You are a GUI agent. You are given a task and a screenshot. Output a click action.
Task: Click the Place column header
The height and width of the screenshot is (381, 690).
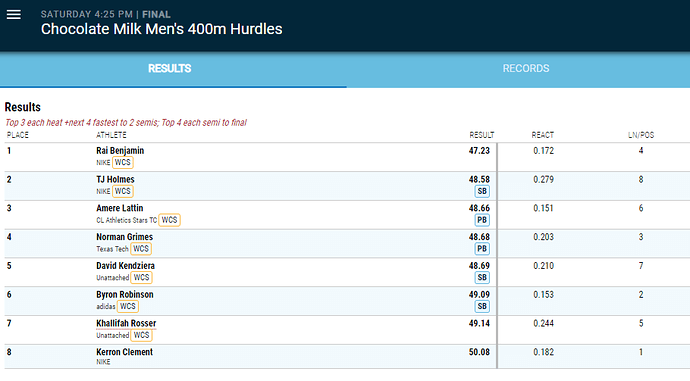pyautogui.click(x=18, y=135)
